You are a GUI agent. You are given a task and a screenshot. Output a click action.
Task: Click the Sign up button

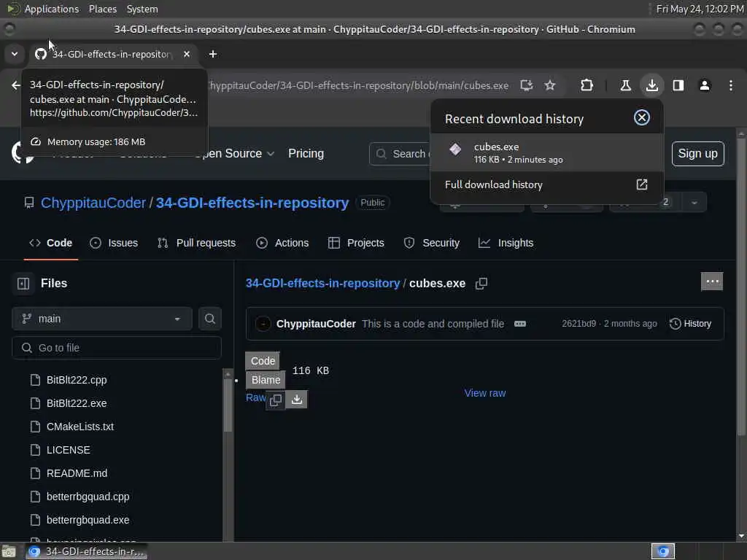coord(697,154)
